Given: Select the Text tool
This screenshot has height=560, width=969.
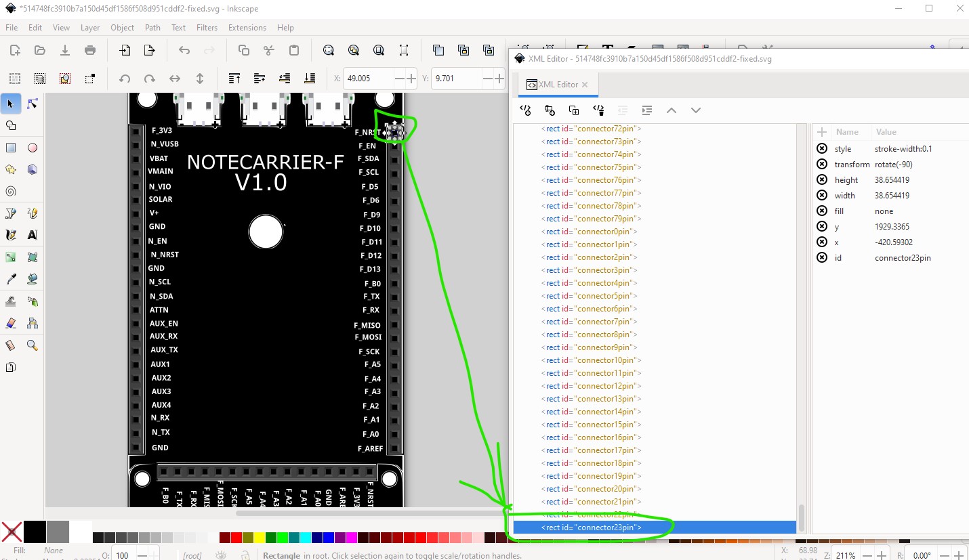Looking at the screenshot, I should [x=32, y=235].
